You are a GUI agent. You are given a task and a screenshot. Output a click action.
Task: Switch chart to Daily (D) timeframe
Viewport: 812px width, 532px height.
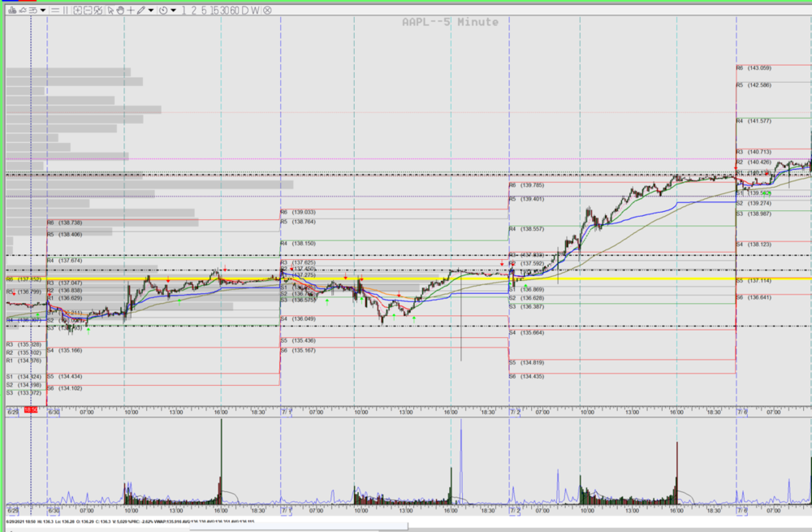[x=244, y=11]
